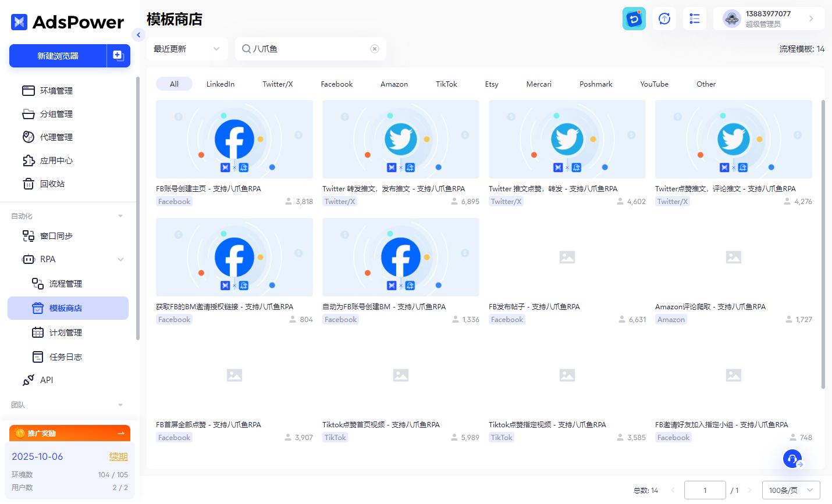The height and width of the screenshot is (504, 832).
Task: Click the template list vertical scrollbar
Action: pos(823,244)
